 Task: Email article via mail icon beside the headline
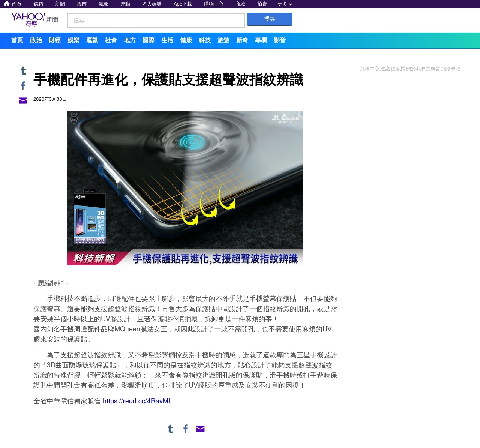pyautogui.click(x=23, y=100)
